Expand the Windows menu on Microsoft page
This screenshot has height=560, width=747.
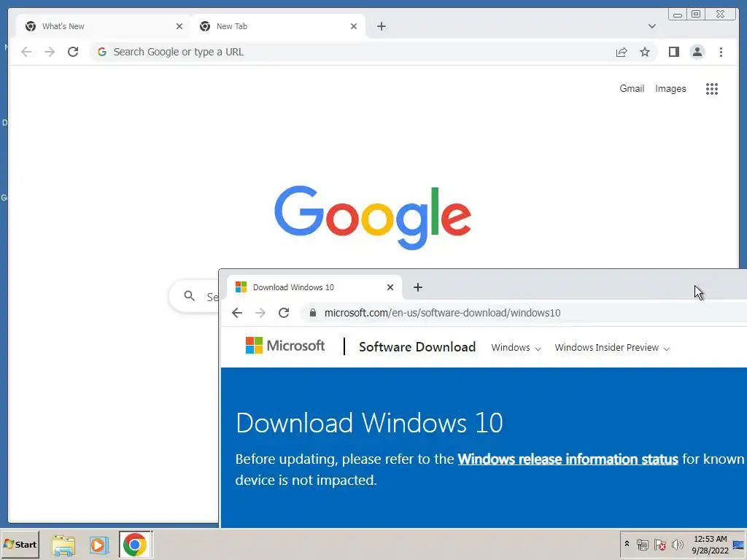pyautogui.click(x=516, y=348)
